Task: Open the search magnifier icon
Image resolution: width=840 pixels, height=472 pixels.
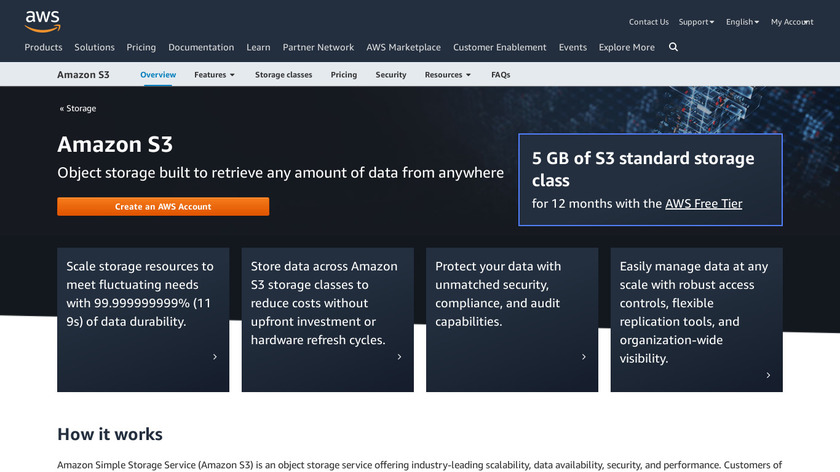Action: point(673,47)
